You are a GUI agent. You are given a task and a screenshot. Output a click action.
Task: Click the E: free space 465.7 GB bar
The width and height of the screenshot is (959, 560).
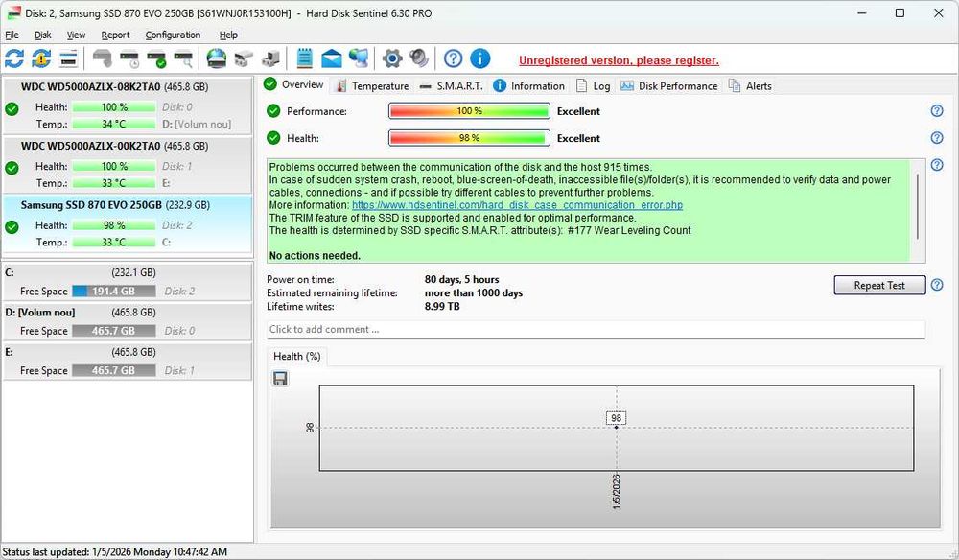114,370
